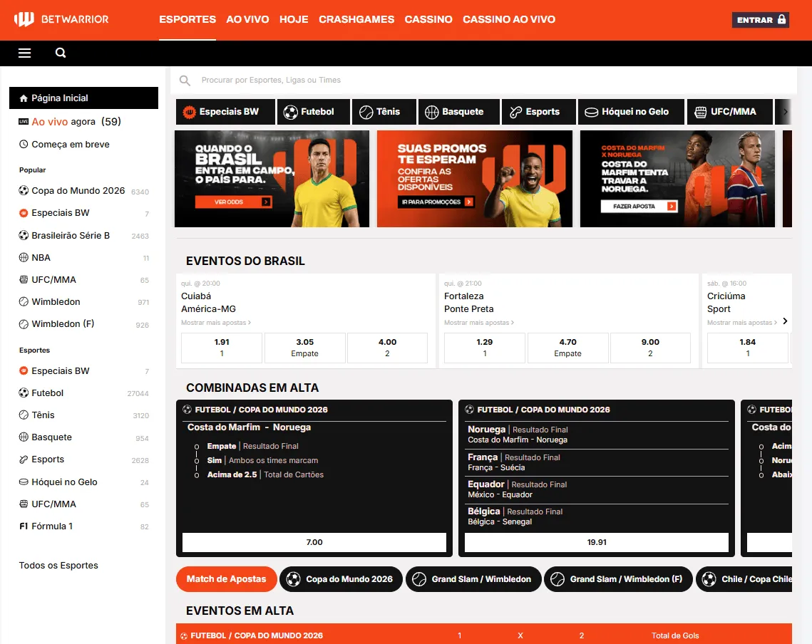
Task: Click the basketball icon beside Basquete sidebar
Action: (x=24, y=437)
